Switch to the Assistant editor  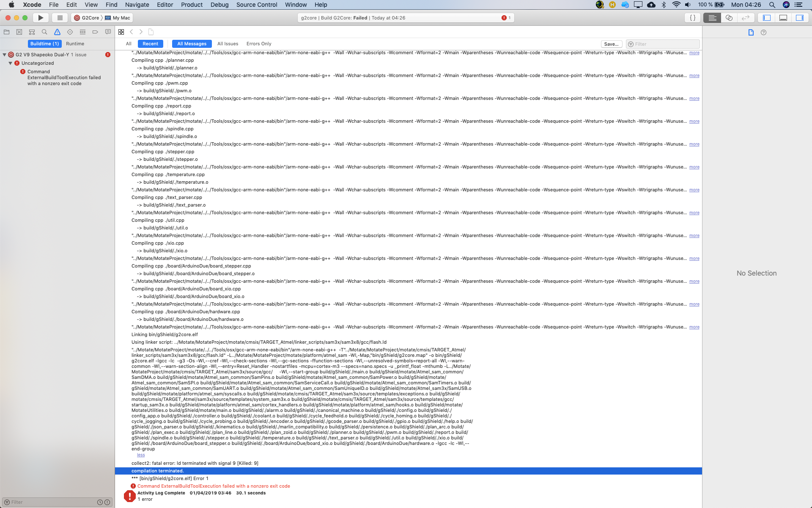tap(729, 18)
